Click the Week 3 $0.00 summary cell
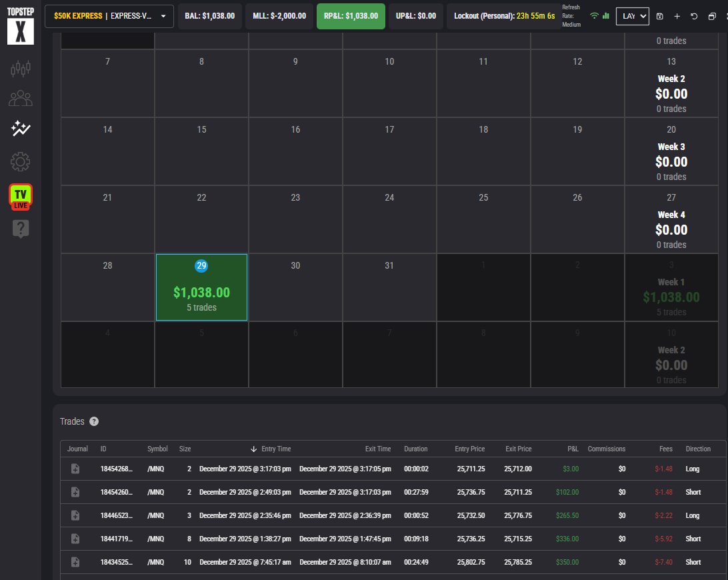The image size is (728, 580). tap(671, 151)
